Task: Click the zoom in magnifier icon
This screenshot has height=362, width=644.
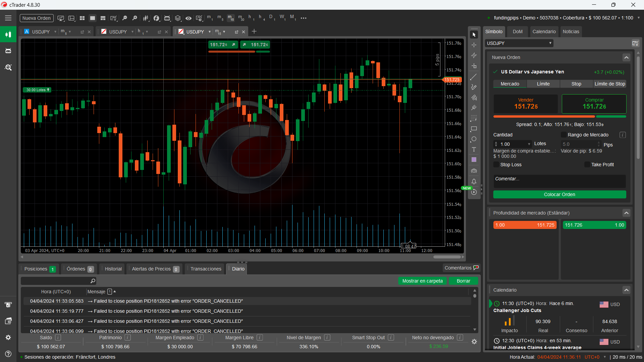Action: point(135,18)
